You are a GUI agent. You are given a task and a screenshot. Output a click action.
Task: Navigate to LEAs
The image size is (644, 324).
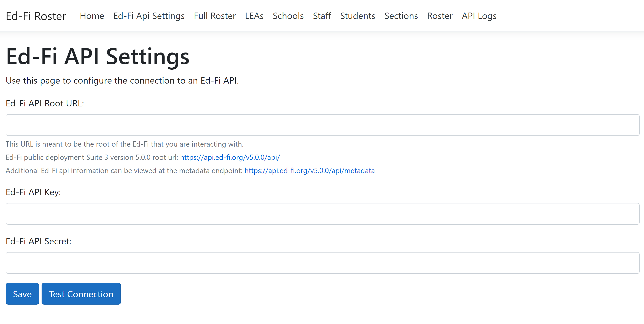coord(254,16)
